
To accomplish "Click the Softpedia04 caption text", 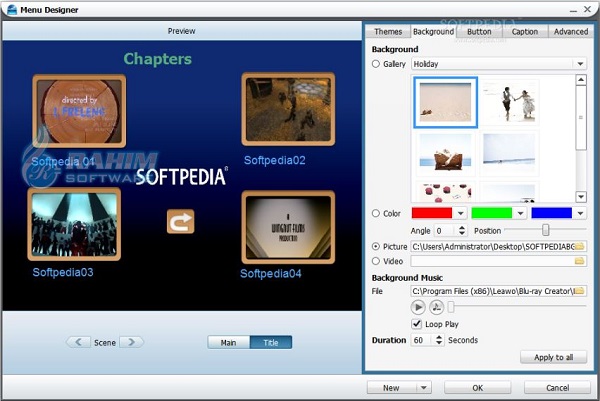I will 271,273.
